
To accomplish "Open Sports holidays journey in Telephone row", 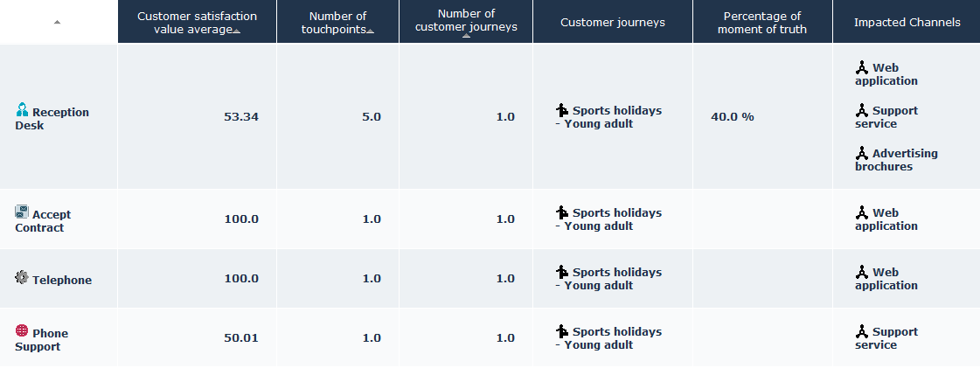I will (616, 272).
